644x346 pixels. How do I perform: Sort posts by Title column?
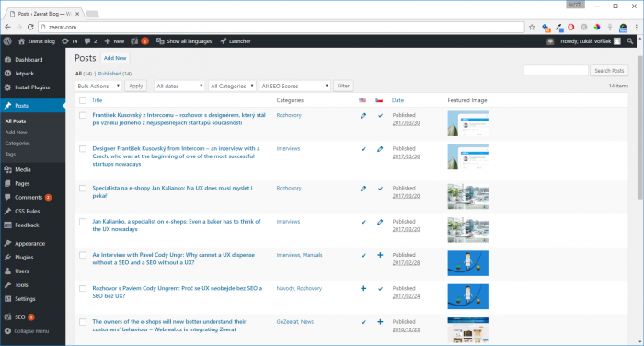pyautogui.click(x=97, y=100)
